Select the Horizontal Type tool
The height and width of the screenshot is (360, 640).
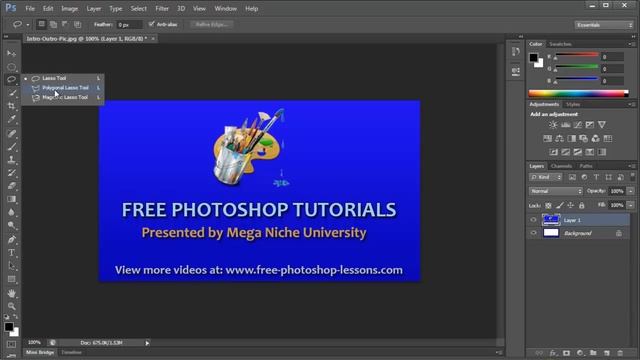11,253
